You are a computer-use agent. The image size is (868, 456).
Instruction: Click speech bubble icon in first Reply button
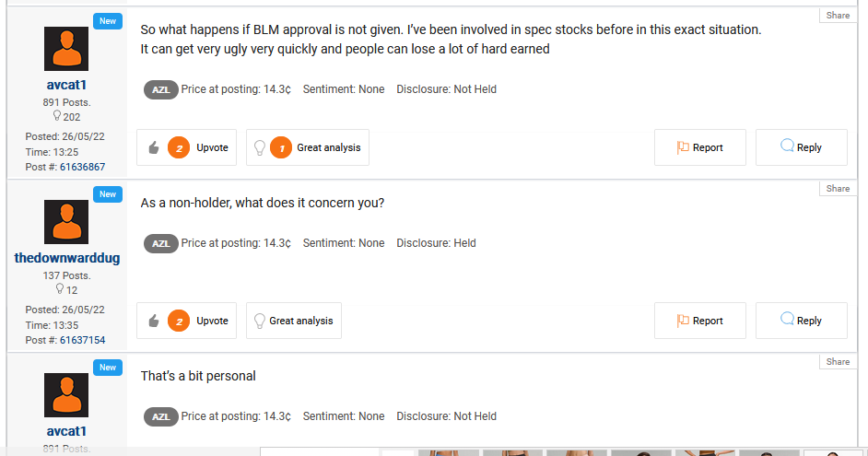pos(787,146)
